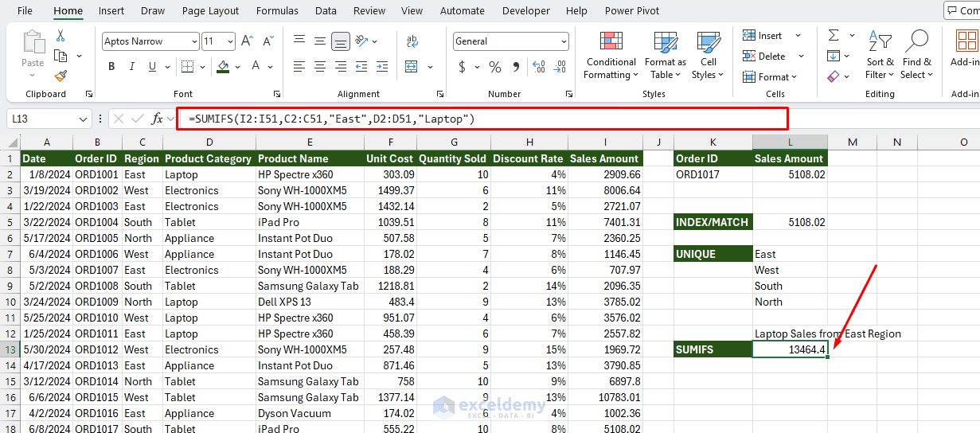Click the Top Align icon
Screen dimensions: 980x433
[299, 41]
